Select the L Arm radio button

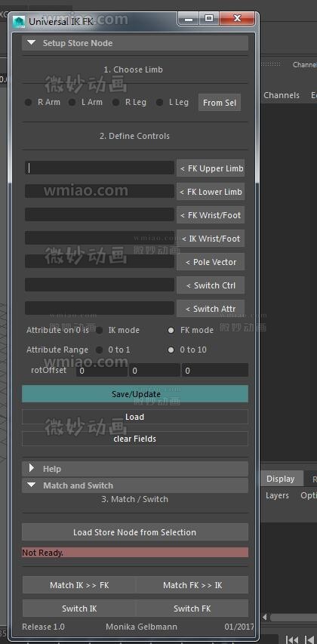click(x=72, y=102)
